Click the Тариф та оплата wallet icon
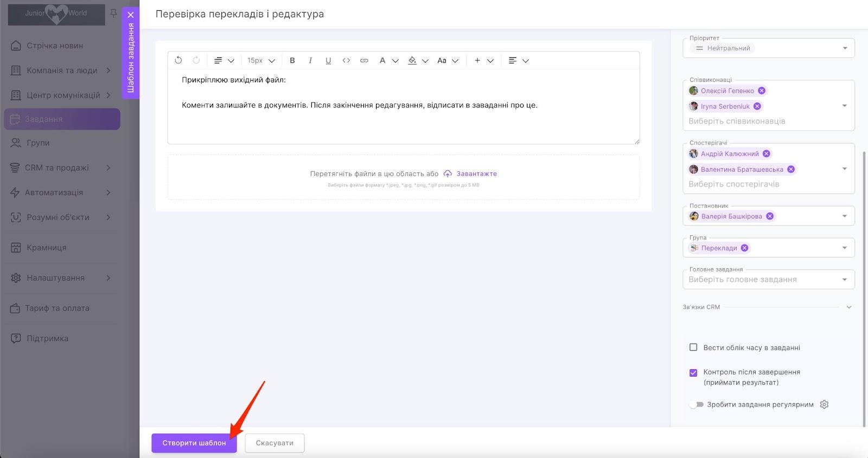The height and width of the screenshot is (458, 868). 15,308
